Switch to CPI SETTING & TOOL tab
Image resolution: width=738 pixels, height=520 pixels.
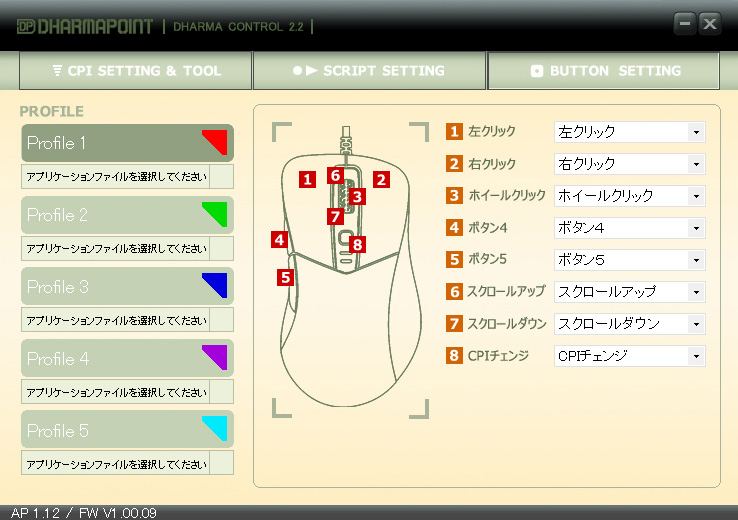(x=136, y=71)
